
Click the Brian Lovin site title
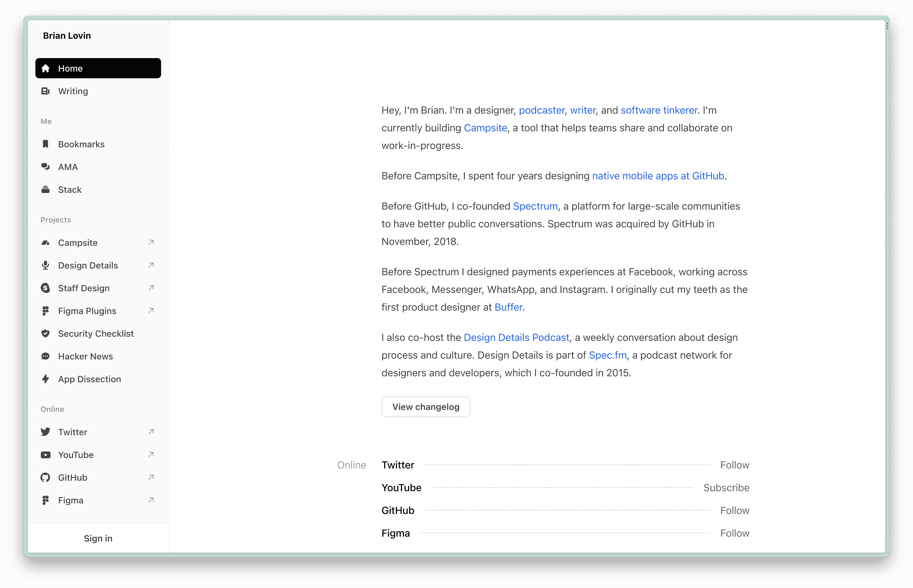pos(67,36)
